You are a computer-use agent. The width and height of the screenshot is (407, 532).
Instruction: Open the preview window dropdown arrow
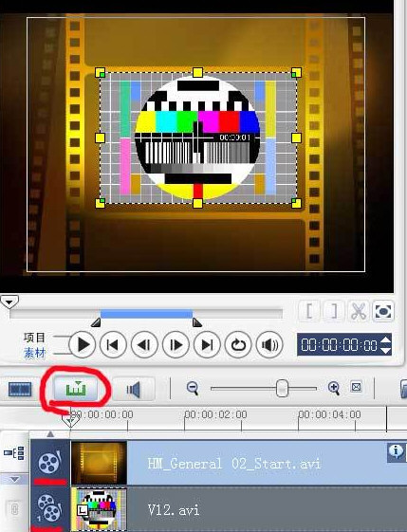click(x=9, y=302)
